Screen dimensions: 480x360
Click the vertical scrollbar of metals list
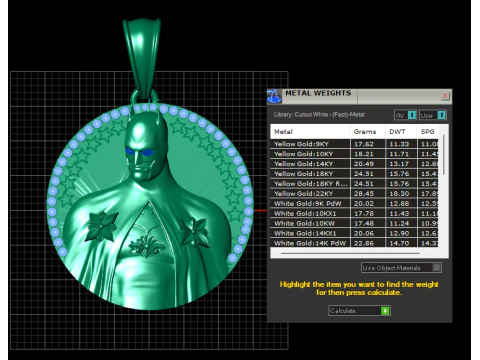click(x=444, y=154)
